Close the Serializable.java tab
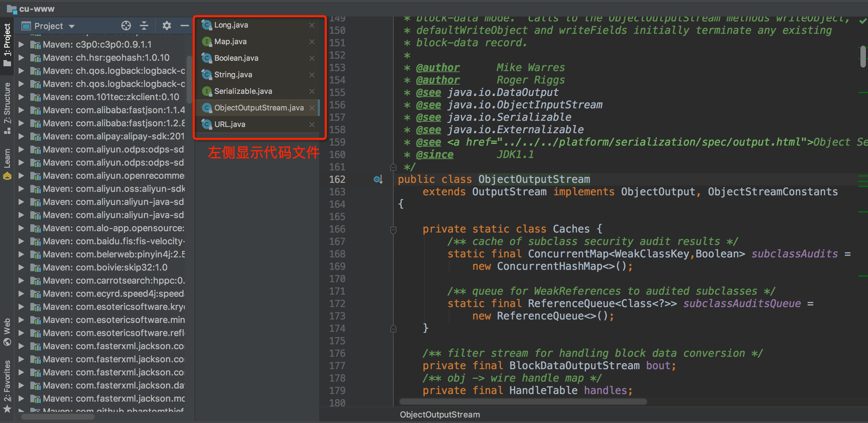868x423 pixels. [x=312, y=91]
